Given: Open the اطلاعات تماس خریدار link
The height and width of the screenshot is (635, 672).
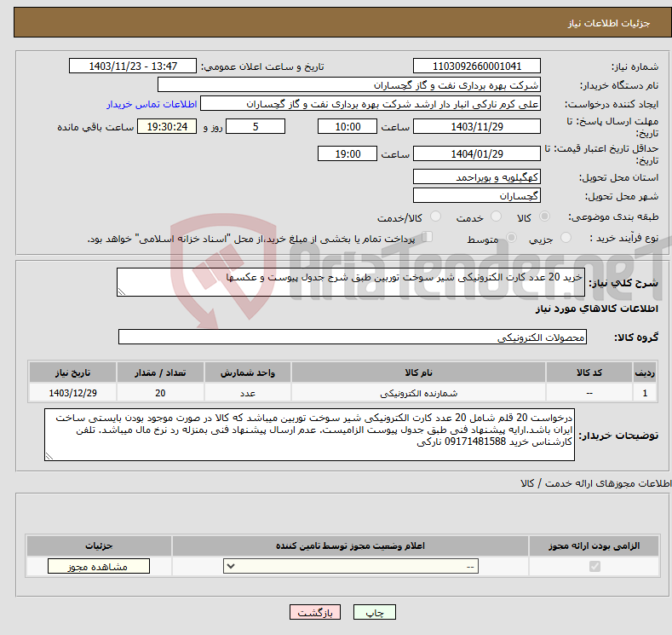Looking at the screenshot, I should pos(152,104).
